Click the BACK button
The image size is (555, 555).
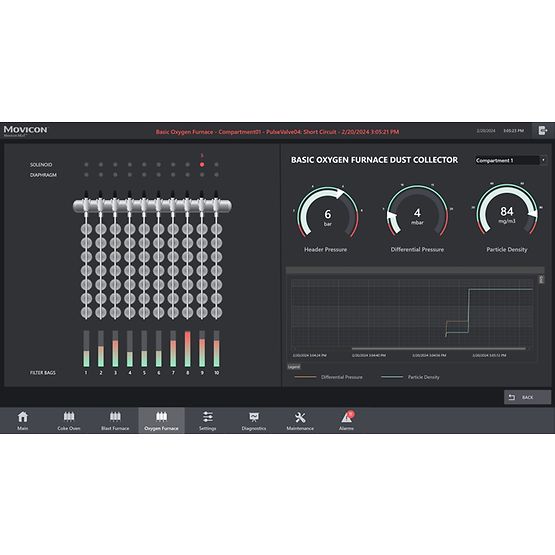pyautogui.click(x=527, y=397)
